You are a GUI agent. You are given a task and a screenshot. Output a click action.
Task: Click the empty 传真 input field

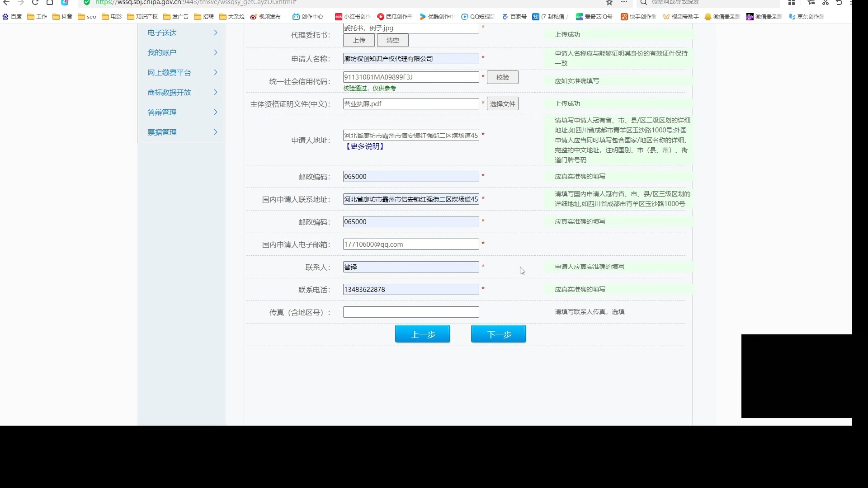[x=411, y=312]
